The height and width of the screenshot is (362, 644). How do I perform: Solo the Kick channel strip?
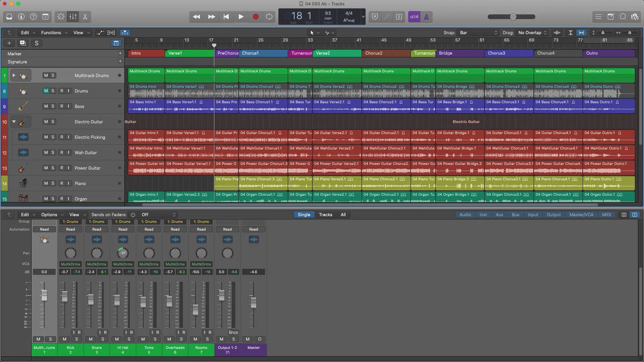[x=77, y=339]
